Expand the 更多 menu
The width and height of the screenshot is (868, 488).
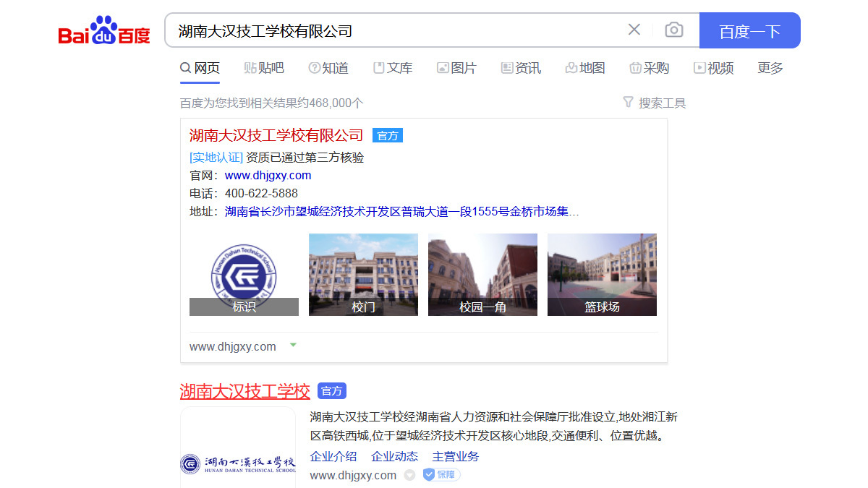(x=770, y=68)
